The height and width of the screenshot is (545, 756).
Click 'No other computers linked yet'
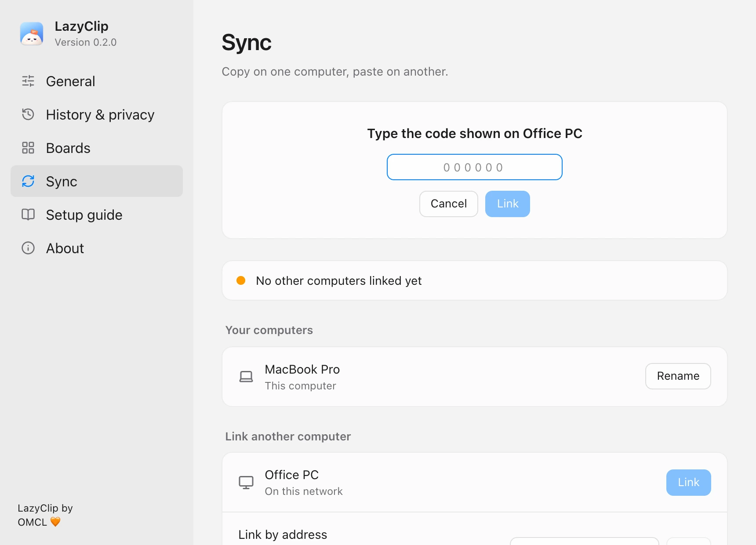pos(339,281)
